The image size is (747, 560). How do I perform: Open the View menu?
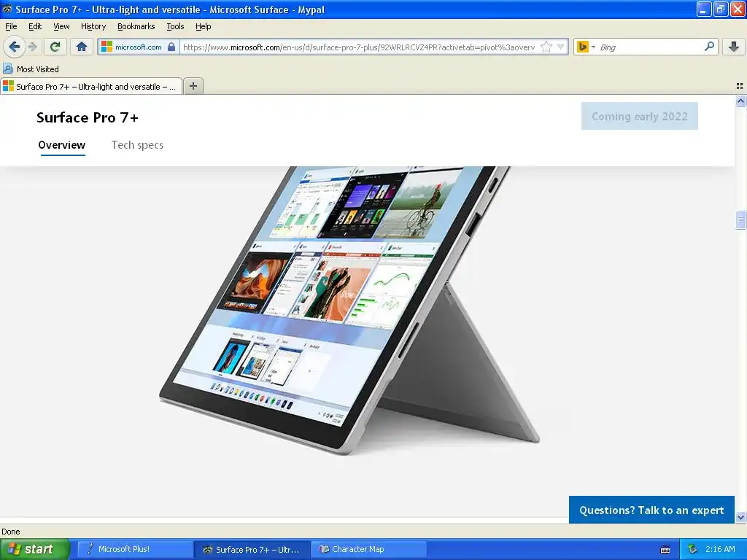pos(61,26)
